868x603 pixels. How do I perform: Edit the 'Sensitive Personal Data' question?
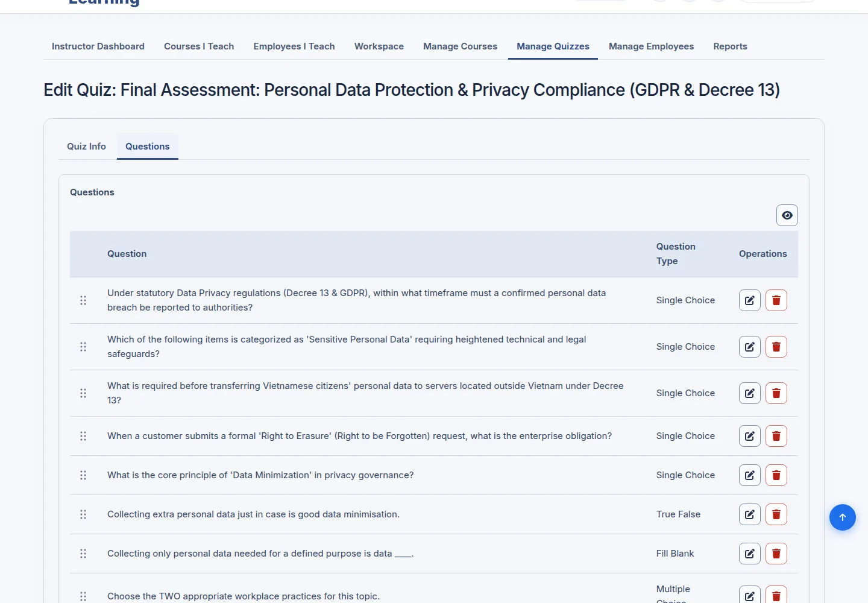pos(750,347)
